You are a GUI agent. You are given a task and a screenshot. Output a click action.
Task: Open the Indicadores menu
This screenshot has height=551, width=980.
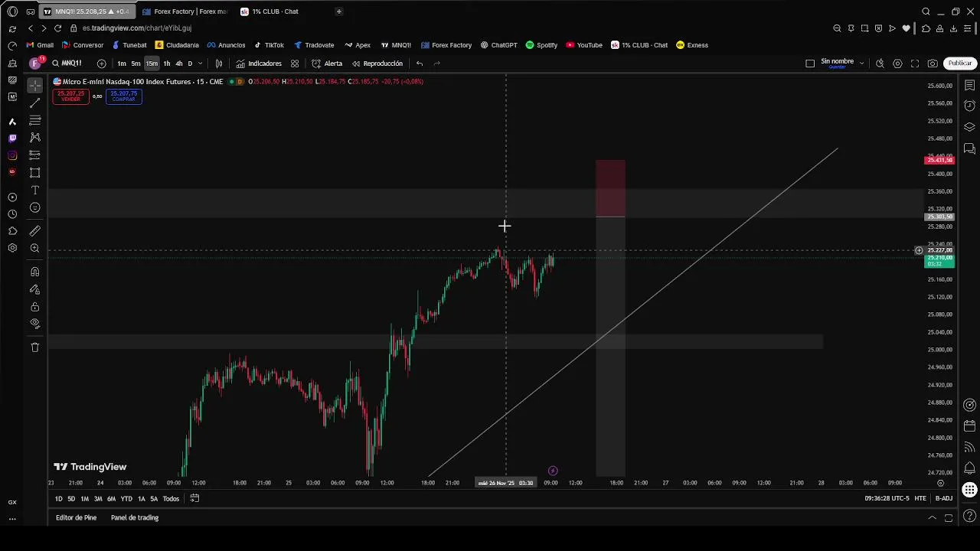click(258, 64)
